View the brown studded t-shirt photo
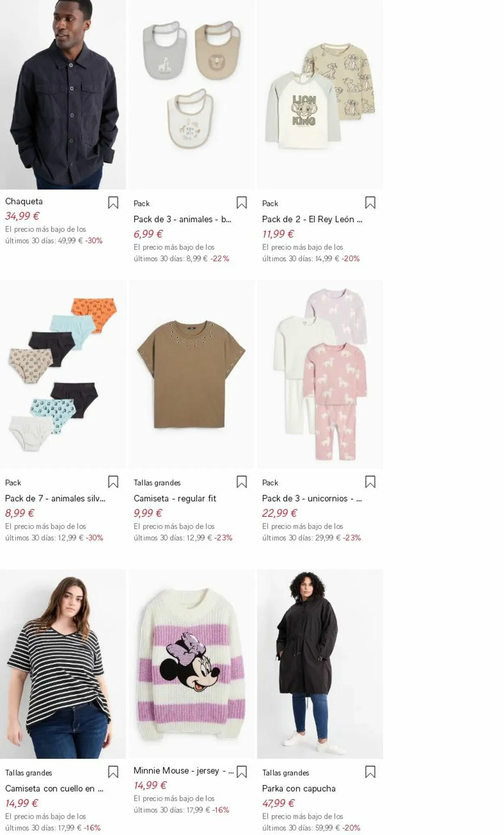 coord(192,375)
